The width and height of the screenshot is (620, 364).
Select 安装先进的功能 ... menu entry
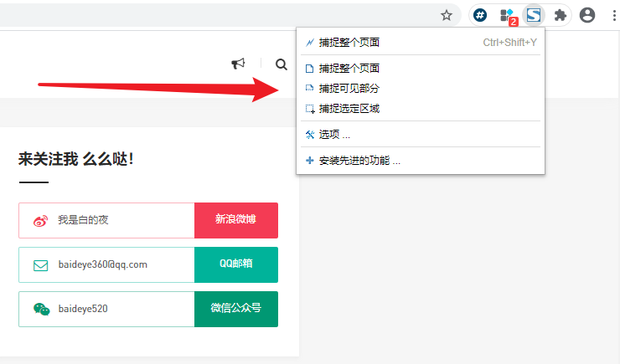(x=421, y=161)
